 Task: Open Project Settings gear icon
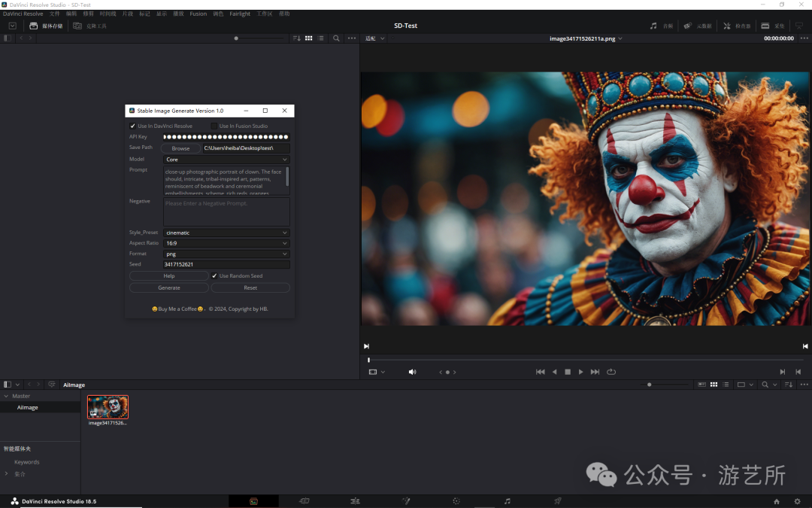pos(797,501)
